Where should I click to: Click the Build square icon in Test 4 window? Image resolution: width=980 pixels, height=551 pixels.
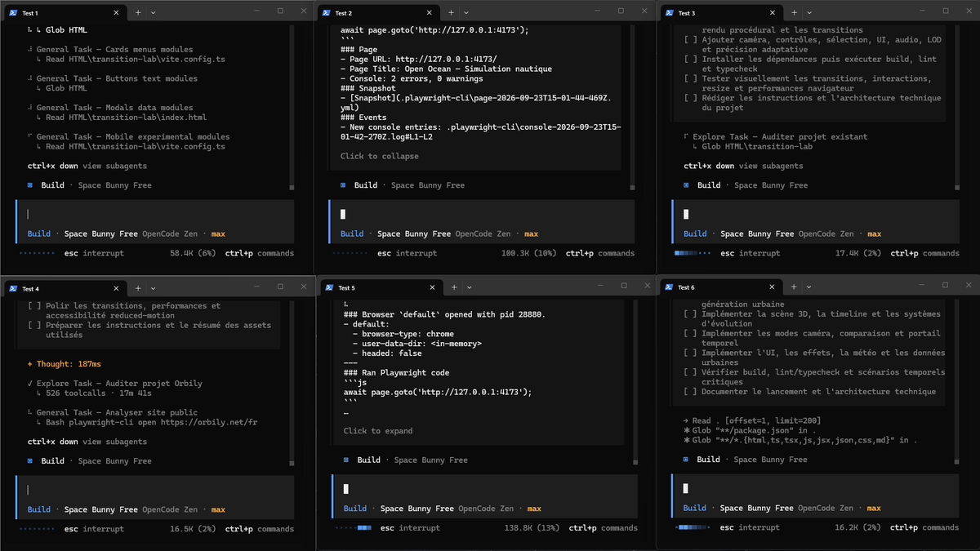pyautogui.click(x=30, y=461)
